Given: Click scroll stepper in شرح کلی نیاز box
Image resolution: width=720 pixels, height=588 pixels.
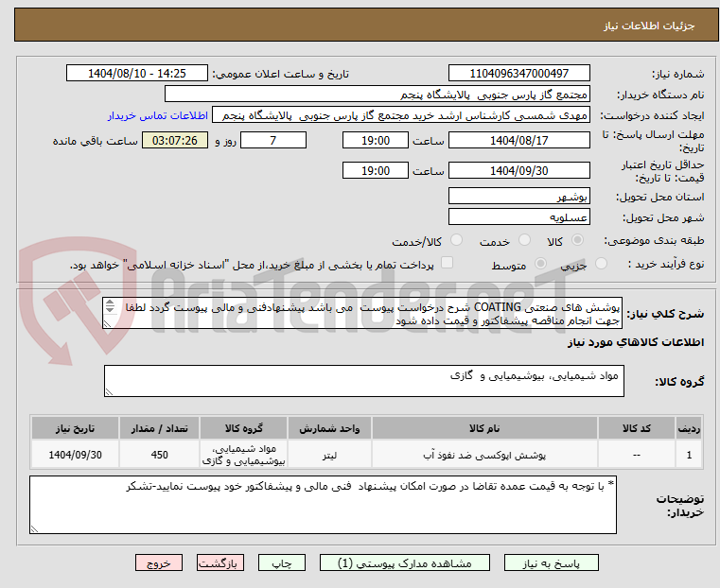Looking at the screenshot, I should click(110, 306).
